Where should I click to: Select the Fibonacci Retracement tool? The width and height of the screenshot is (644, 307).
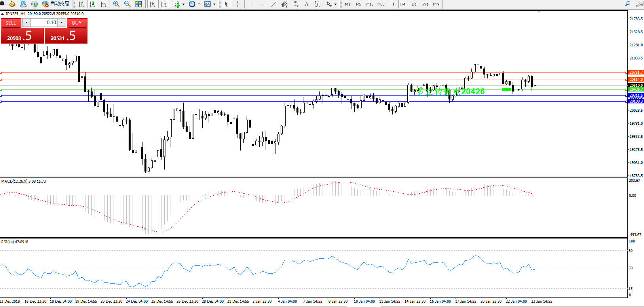point(296,4)
